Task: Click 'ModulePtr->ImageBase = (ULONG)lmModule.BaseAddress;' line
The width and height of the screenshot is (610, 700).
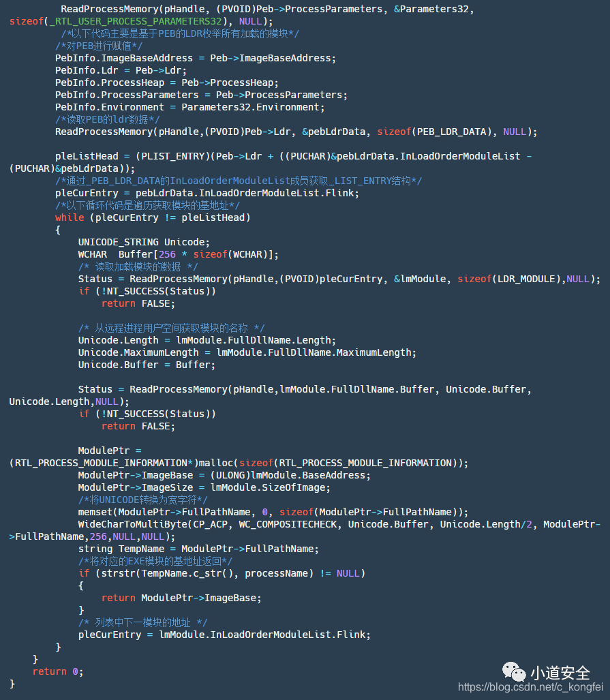Action: click(224, 476)
